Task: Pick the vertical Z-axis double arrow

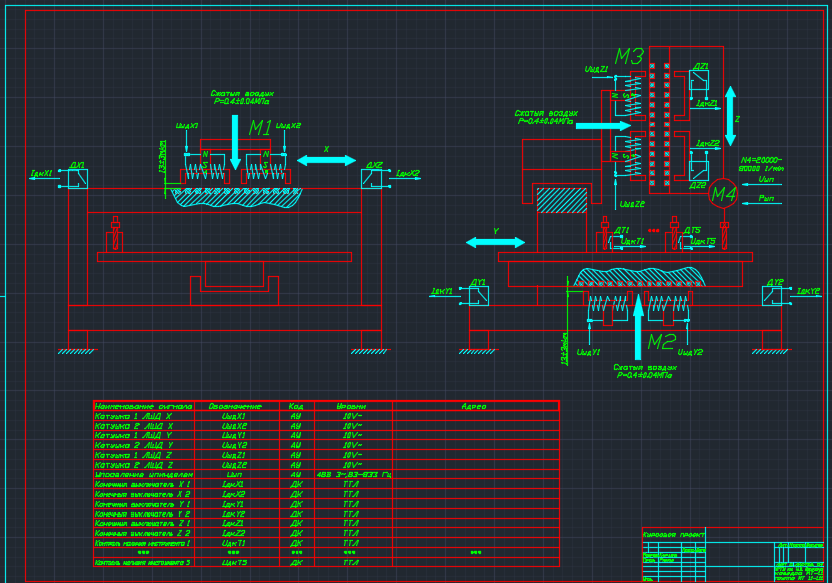Action: click(730, 117)
